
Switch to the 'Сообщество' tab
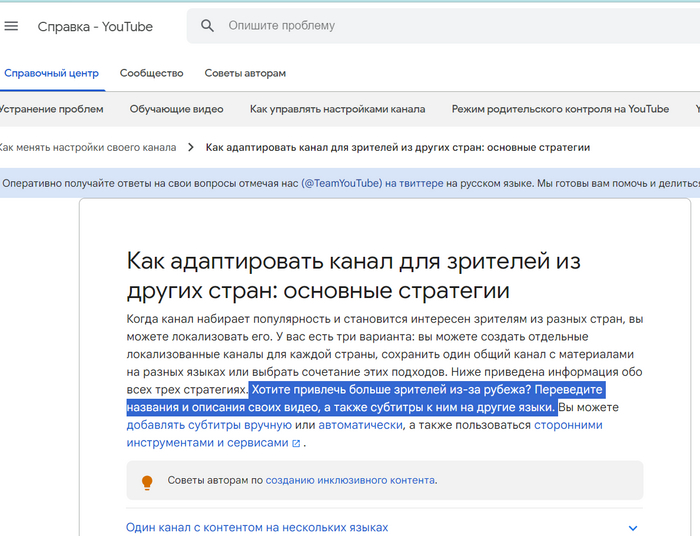(x=151, y=73)
